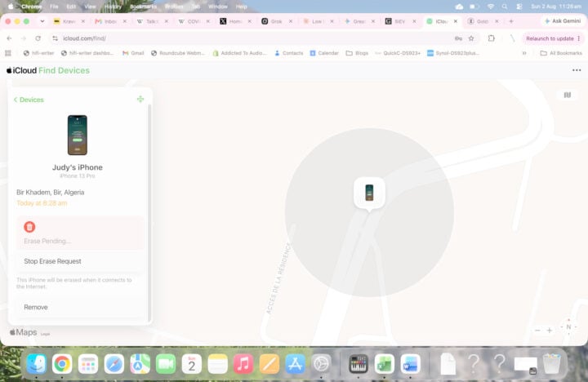The width and height of the screenshot is (588, 382).
Task: Open App Store from the Dock
Action: (x=295, y=363)
